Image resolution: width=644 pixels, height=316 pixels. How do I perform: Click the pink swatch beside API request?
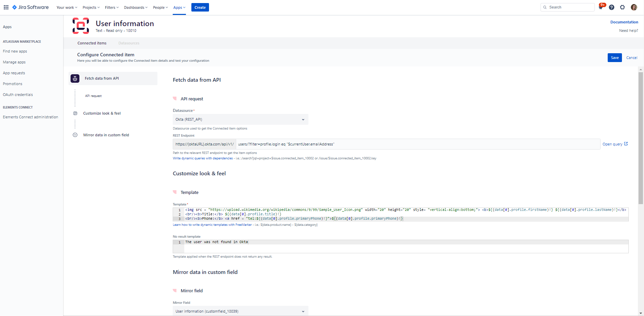(x=175, y=98)
